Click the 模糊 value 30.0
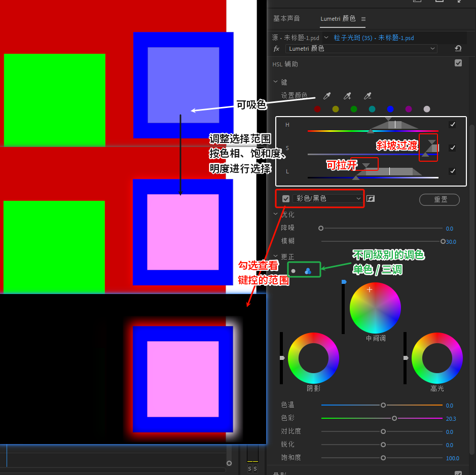The height and width of the screenshot is (475, 476). pos(451,242)
